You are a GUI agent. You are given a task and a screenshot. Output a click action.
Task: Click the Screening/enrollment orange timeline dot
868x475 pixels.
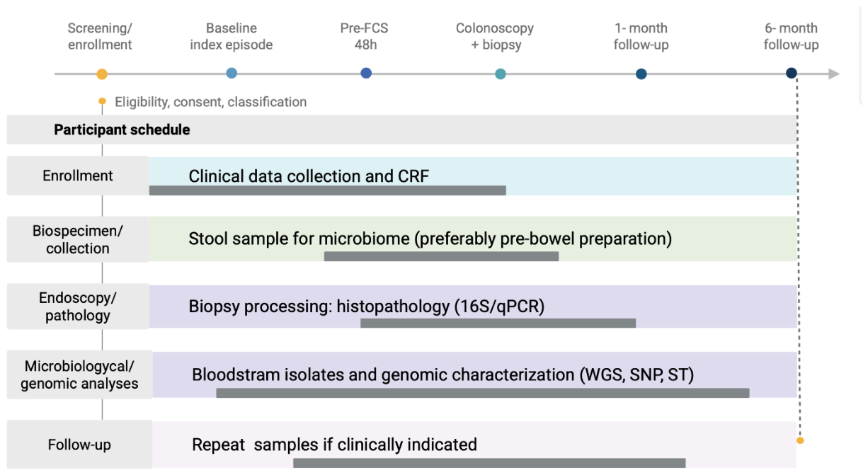point(102,74)
